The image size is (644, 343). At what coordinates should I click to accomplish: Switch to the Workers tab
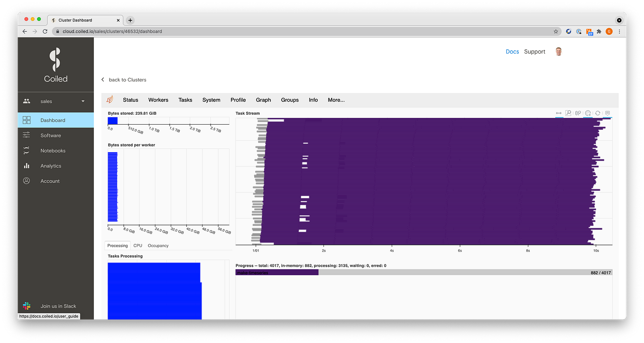[x=158, y=100]
